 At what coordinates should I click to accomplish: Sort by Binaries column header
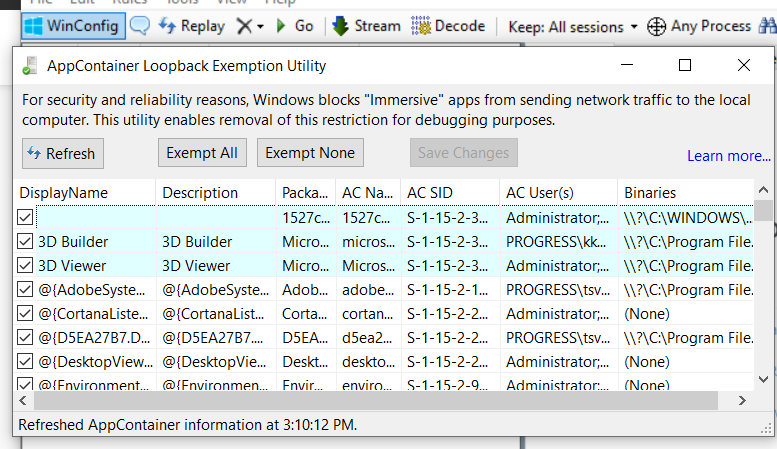(686, 192)
